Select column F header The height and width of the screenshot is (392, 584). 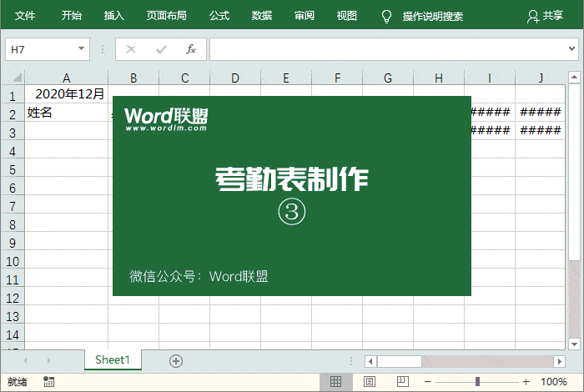pos(337,78)
